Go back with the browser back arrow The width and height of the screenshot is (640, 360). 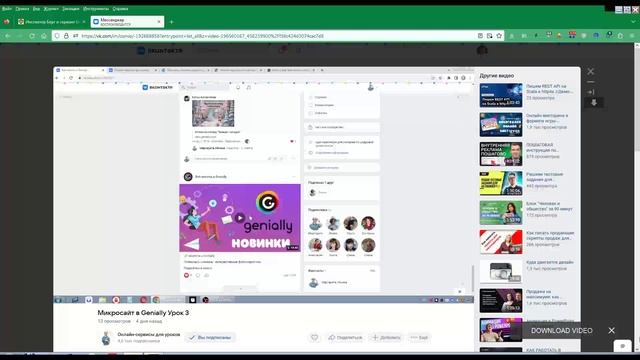point(8,36)
